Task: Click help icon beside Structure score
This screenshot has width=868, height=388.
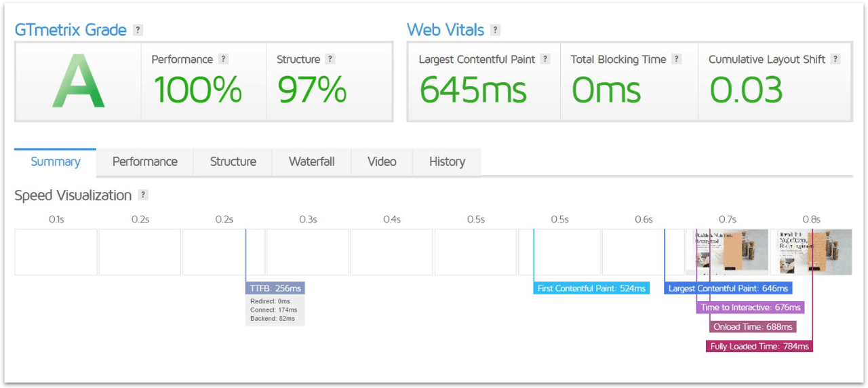Action: click(x=330, y=59)
